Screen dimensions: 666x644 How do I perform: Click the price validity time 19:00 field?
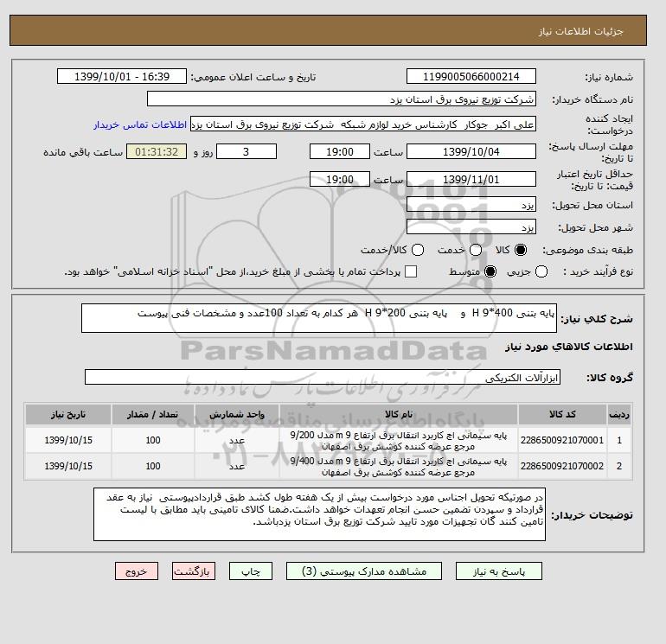340,179
